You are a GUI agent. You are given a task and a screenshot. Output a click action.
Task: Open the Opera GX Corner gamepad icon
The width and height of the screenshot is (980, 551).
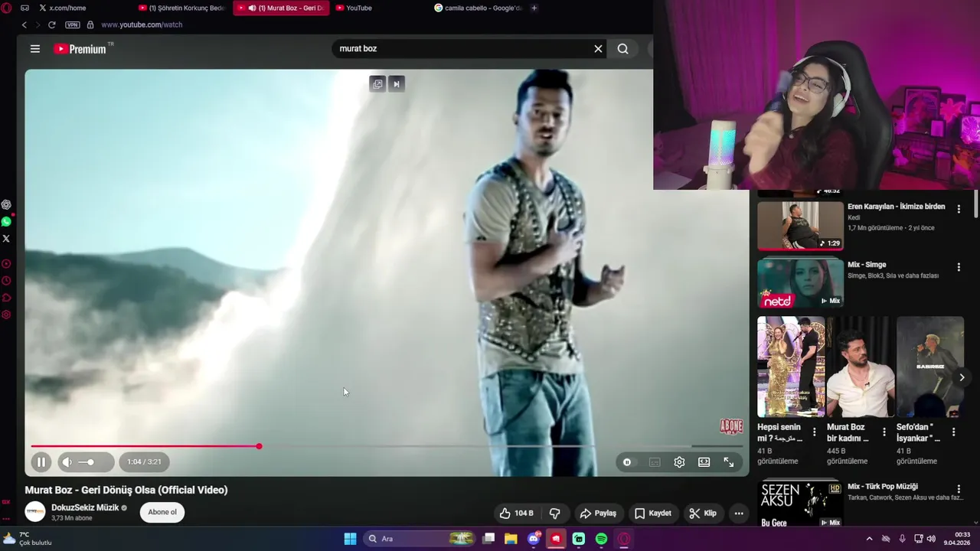click(24, 8)
